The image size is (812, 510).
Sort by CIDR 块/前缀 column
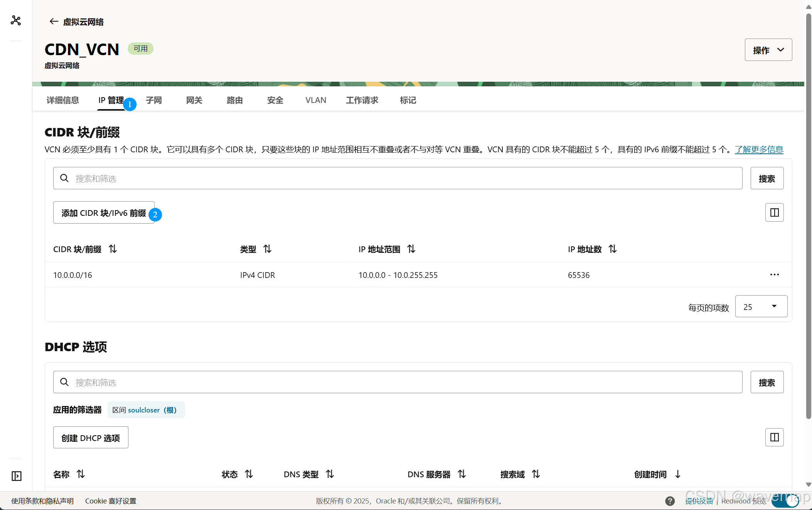pyautogui.click(x=113, y=249)
